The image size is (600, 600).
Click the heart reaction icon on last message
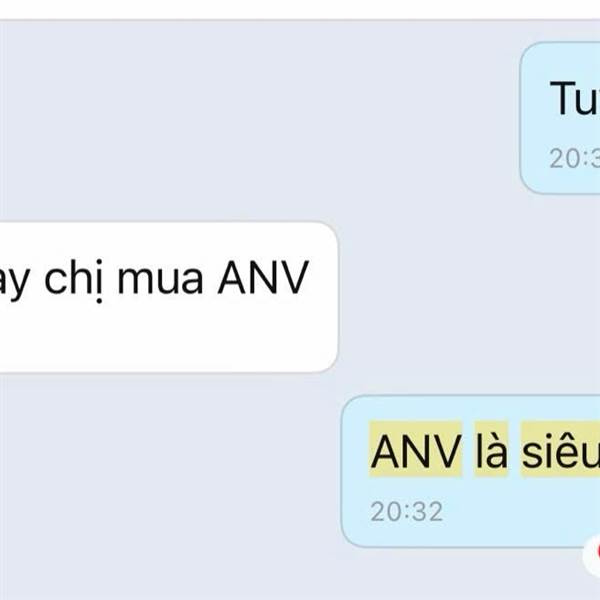point(592,556)
